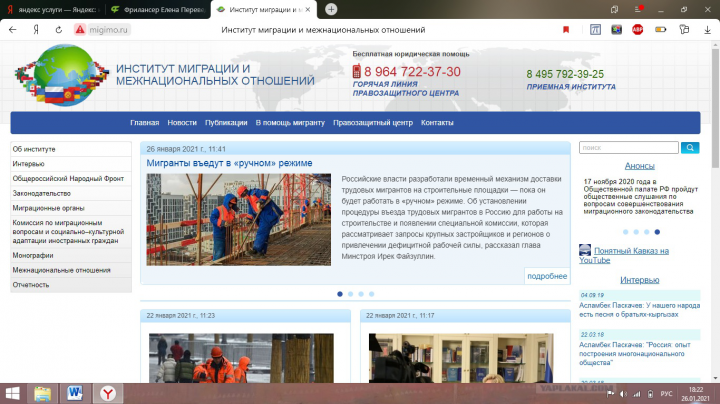
Task: Click the migimo.ru address bar
Action: pyautogui.click(x=108, y=30)
